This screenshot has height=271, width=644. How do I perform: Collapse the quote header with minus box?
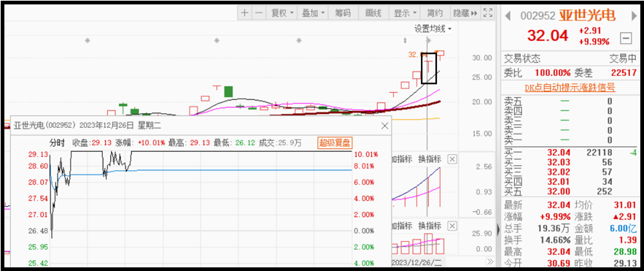626,39
